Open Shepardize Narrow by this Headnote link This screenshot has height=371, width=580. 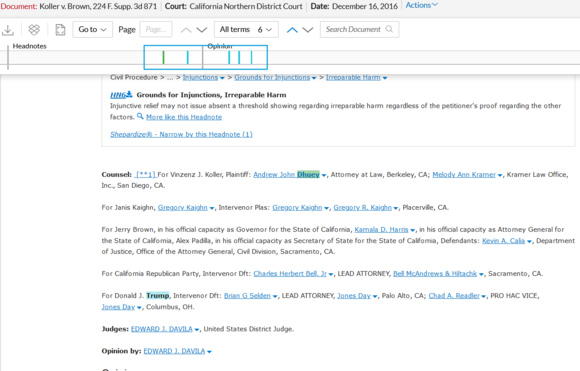[181, 134]
